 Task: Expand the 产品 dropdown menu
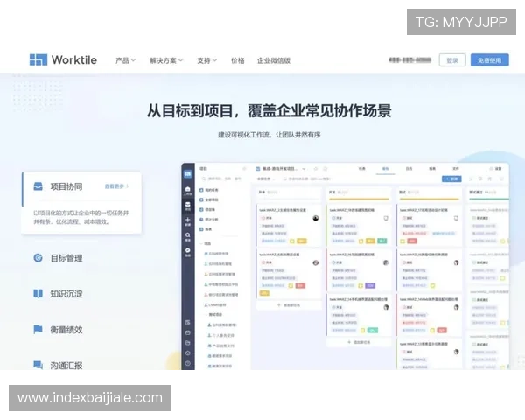click(x=125, y=60)
